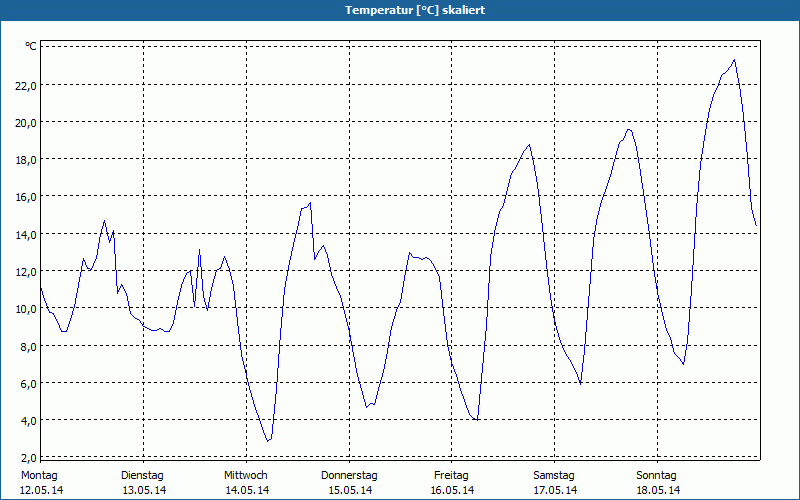Click the Freitag day label
800x500 pixels.
[x=452, y=475]
